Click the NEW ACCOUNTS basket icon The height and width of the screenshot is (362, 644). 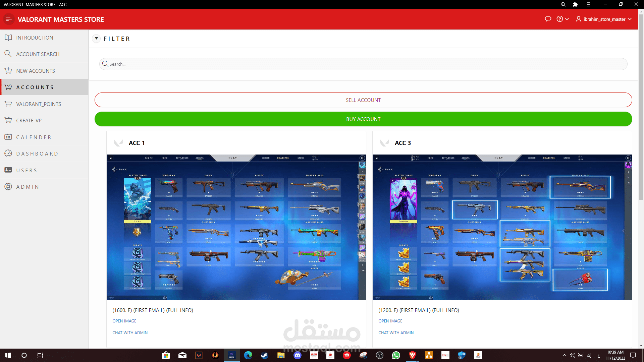(8, 71)
